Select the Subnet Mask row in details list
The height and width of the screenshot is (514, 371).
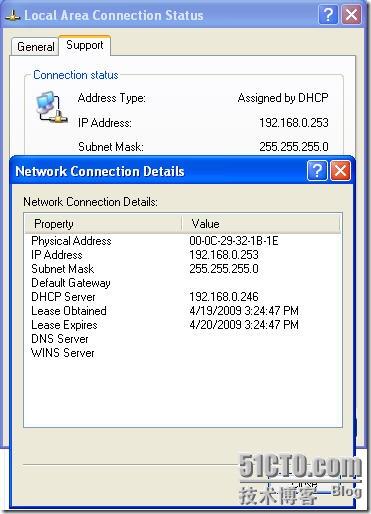point(183,269)
